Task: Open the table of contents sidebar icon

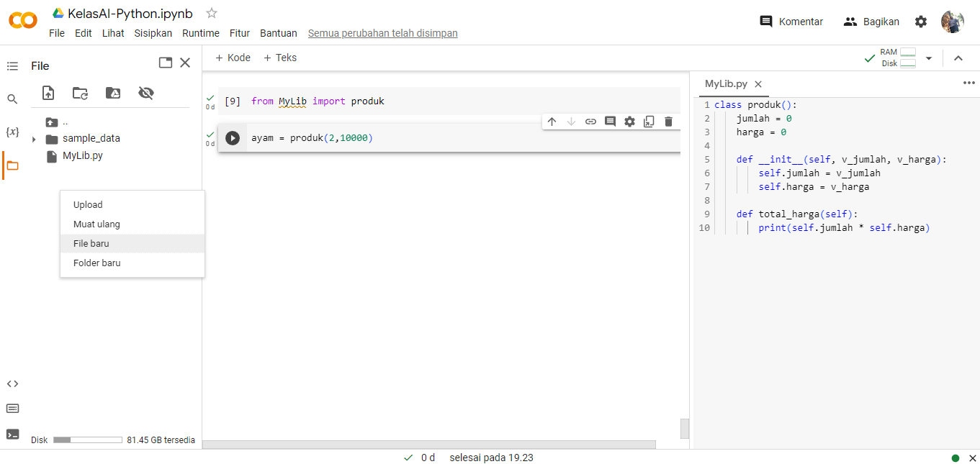Action: click(12, 66)
